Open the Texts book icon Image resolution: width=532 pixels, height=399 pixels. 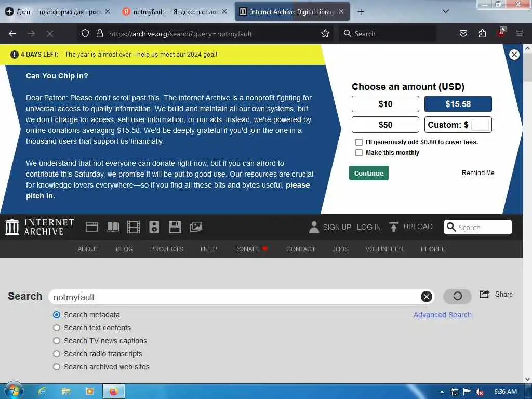click(x=113, y=227)
